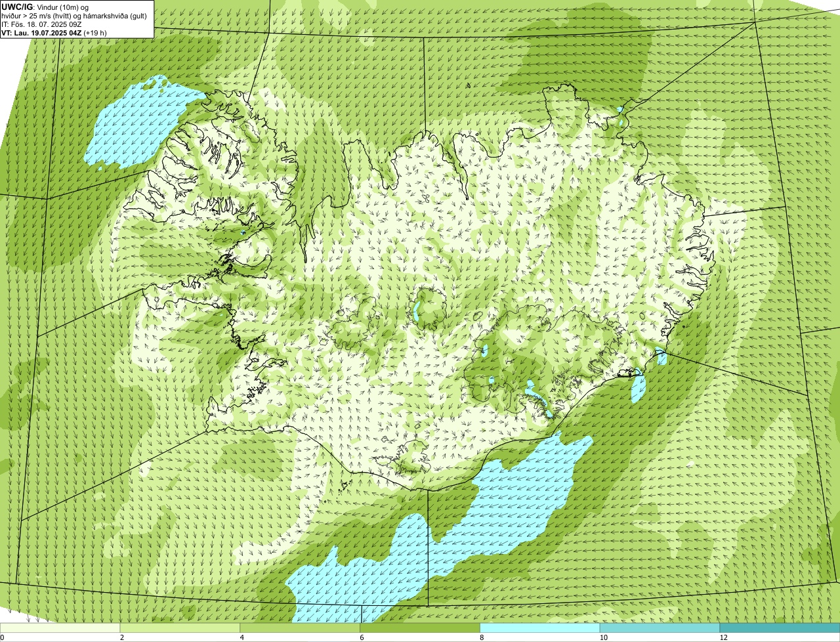This screenshot has height=642, width=840.
Task: Pick the medium green 4–6 m/s legend swatch
Action: 301,628
